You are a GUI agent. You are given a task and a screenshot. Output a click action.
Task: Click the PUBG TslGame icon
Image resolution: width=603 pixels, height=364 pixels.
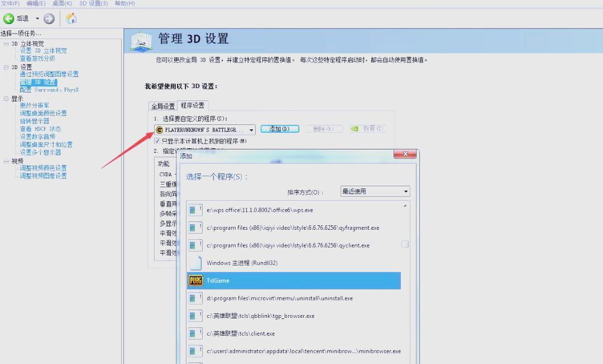pyautogui.click(x=195, y=281)
